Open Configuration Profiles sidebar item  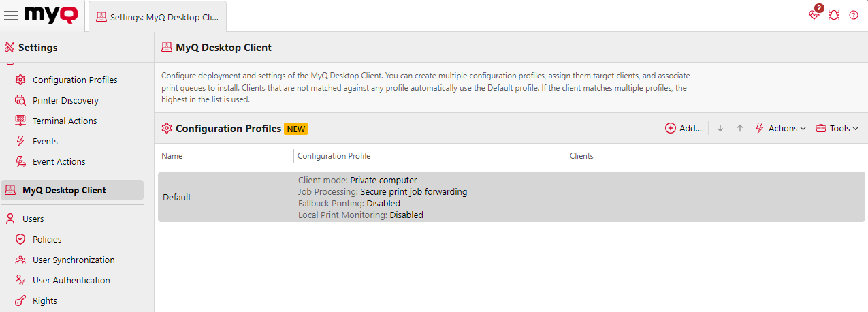[x=75, y=80]
